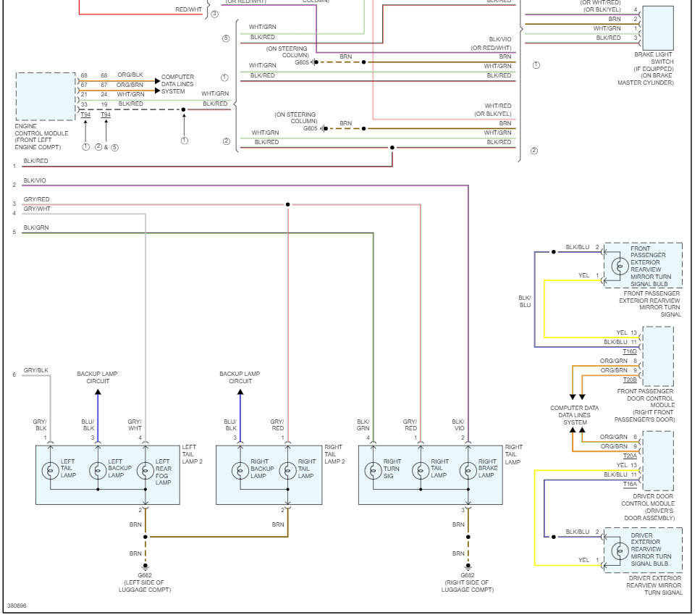Image resolution: width=700 pixels, height=615 pixels.
Task: Click the Left Backup Lamp bulb symbol
Action: click(98, 470)
